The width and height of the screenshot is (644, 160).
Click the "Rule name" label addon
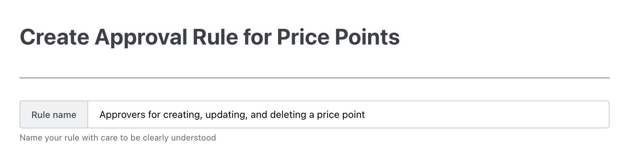[54, 115]
